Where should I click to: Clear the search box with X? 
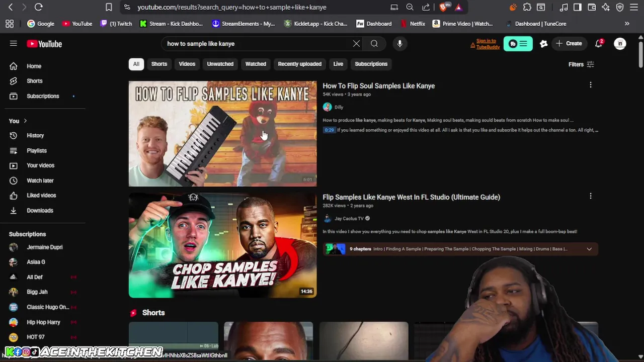tap(356, 44)
